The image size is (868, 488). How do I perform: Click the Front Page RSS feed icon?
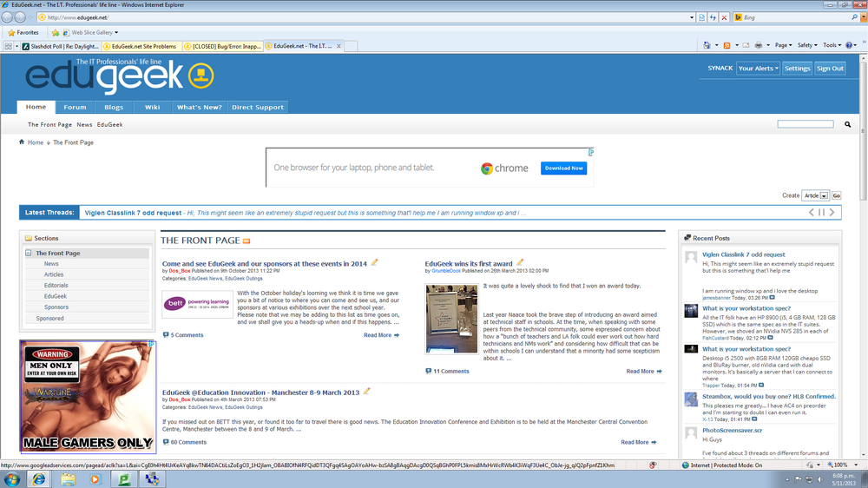click(247, 241)
